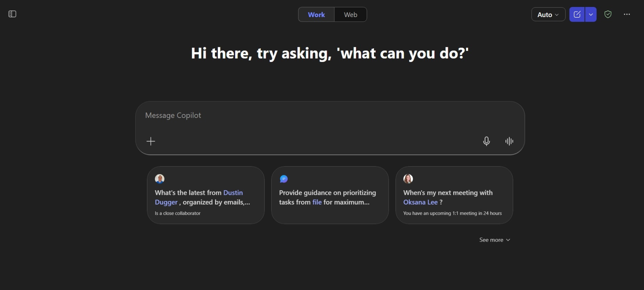Toggle the sidebar panel icon
Screen dimensions: 644x290
[x=12, y=14]
